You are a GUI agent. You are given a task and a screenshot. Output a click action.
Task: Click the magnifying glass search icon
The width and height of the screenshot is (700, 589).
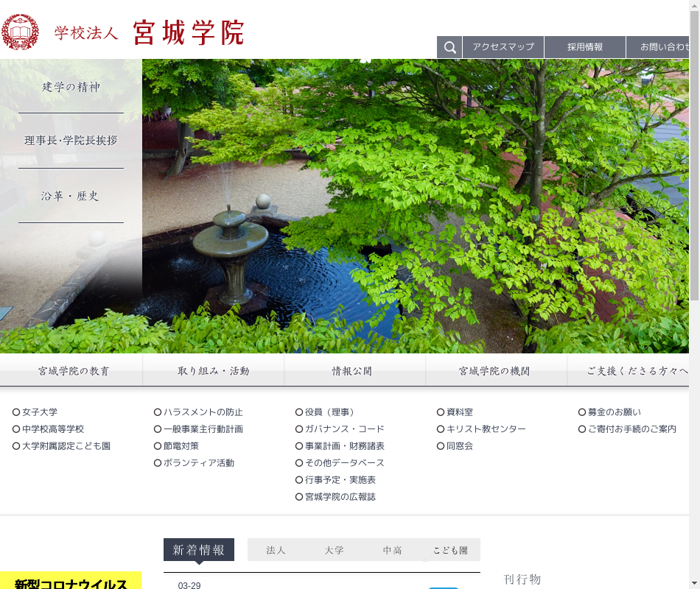coord(449,47)
